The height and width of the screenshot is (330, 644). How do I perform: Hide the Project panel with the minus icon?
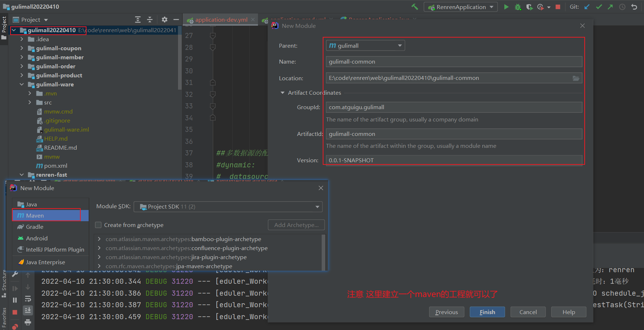click(x=176, y=20)
